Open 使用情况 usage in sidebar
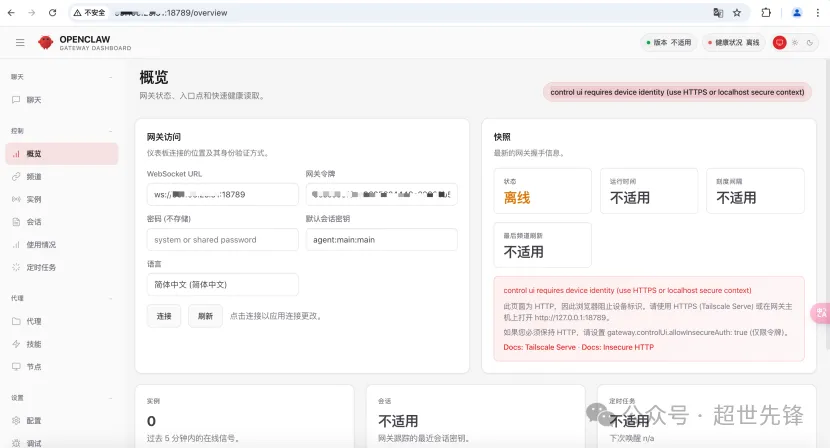 (62, 245)
